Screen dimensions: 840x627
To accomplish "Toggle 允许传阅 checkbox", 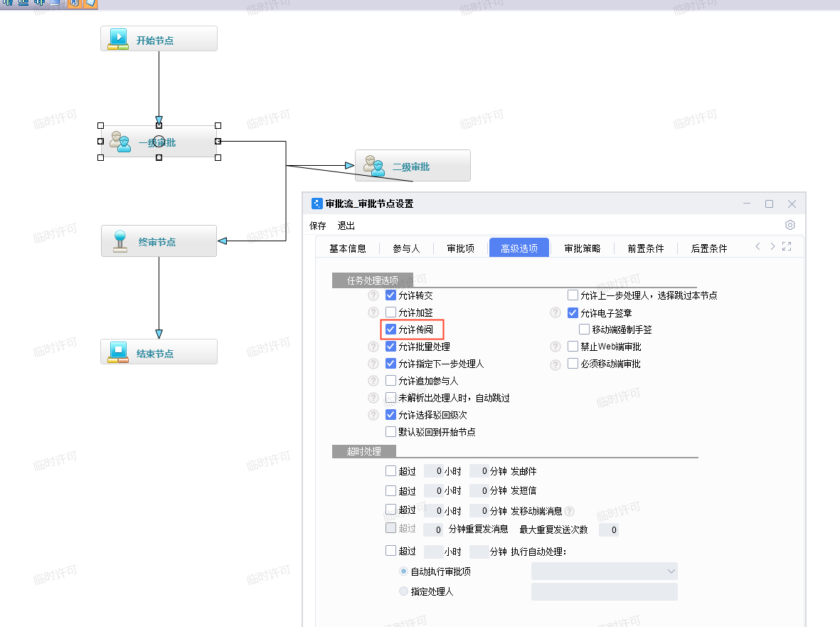I will [x=390, y=329].
